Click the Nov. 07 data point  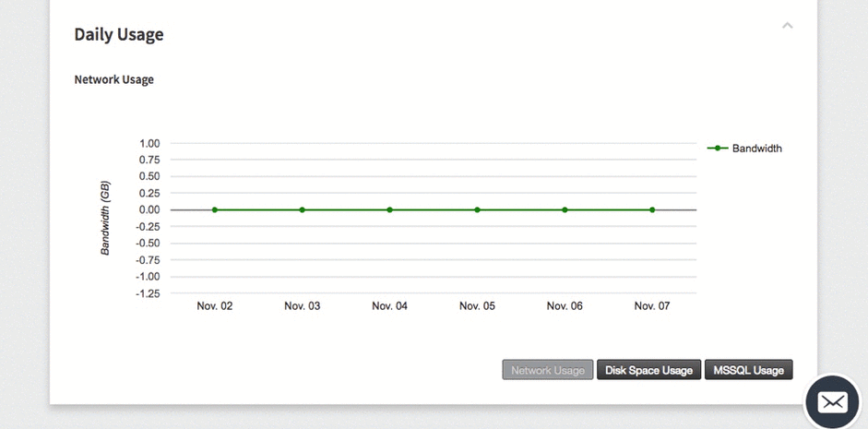(652, 209)
